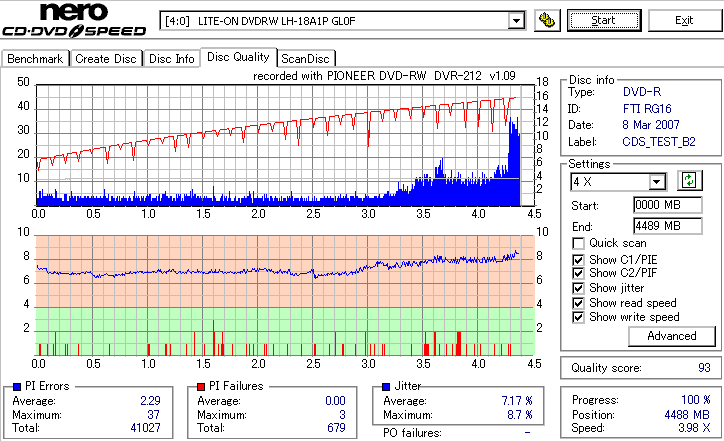
Task: Click the Progress value 100 %
Action: 696,399
